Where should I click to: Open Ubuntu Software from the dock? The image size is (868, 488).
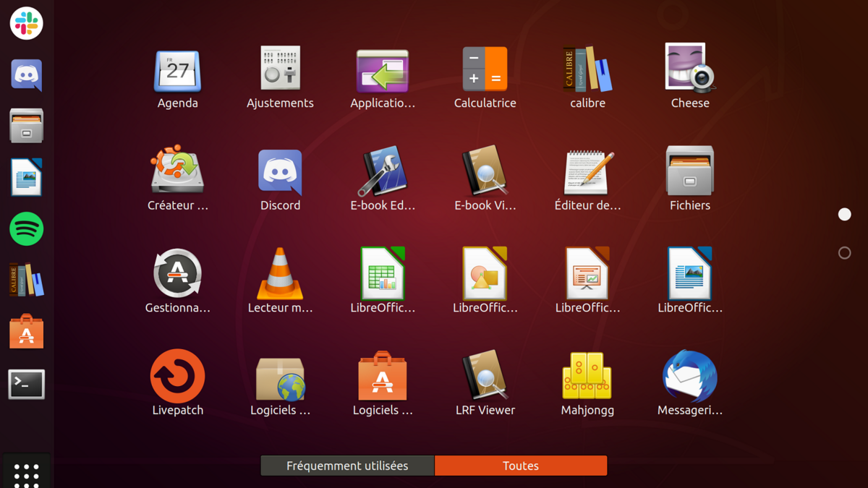27,332
